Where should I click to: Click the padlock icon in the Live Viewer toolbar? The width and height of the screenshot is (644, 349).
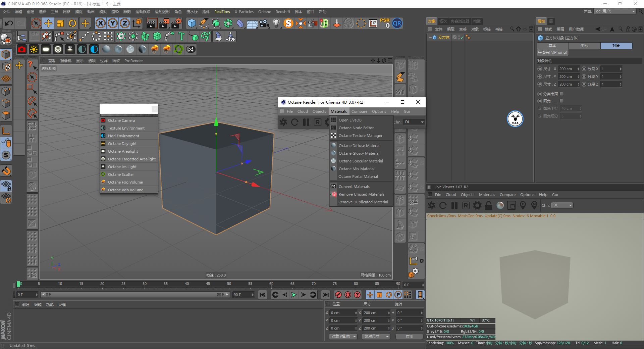point(489,205)
